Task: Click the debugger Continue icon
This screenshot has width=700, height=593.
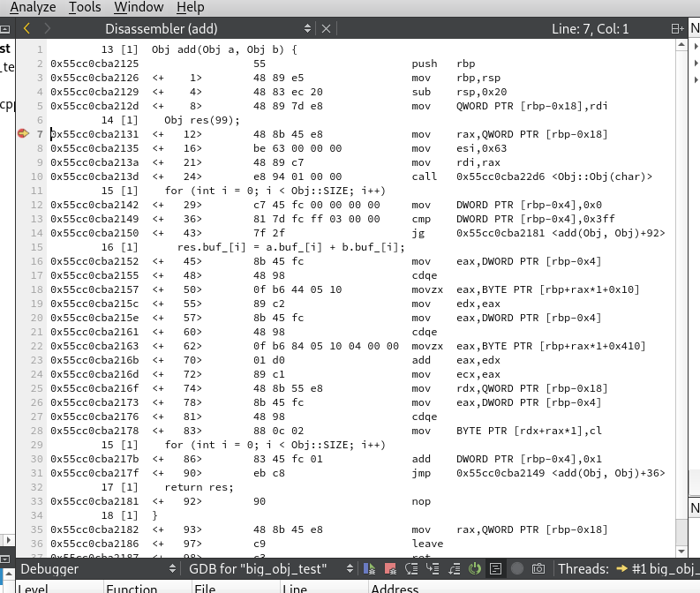Action: [368, 569]
